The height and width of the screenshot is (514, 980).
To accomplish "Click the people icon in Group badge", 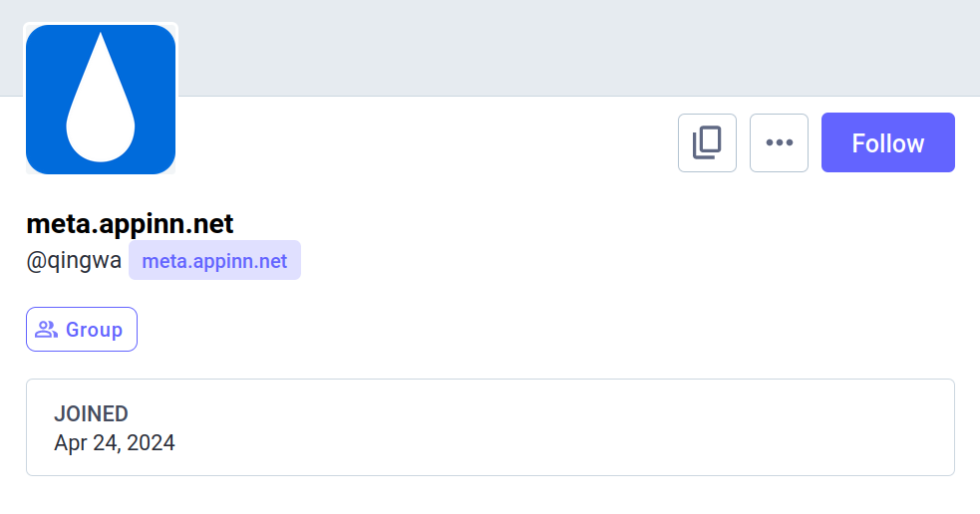I will pyautogui.click(x=46, y=330).
